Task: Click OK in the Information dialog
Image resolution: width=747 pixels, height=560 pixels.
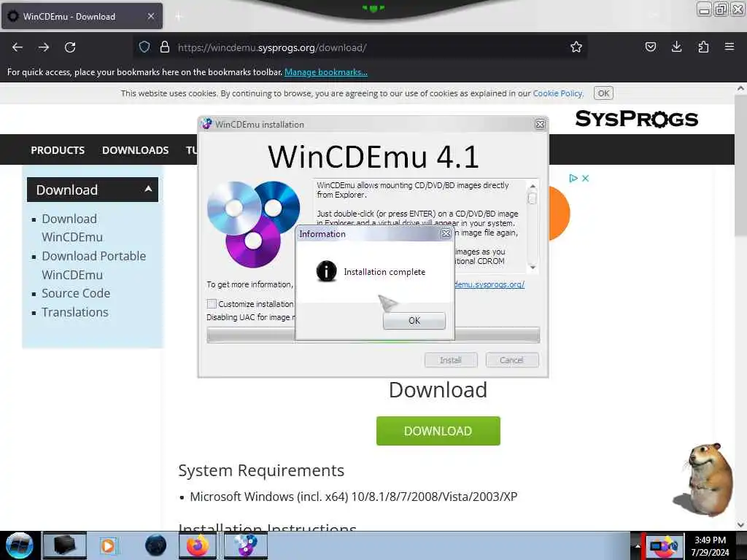Action: tap(414, 321)
